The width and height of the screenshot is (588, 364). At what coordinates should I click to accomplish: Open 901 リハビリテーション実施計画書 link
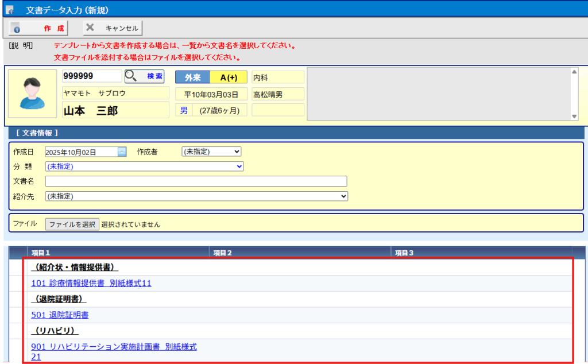[114, 347]
